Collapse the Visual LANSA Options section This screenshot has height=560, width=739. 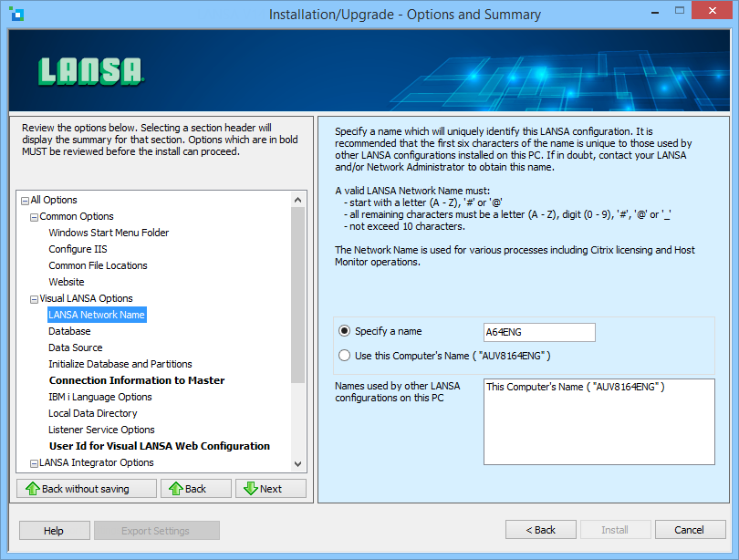click(x=34, y=299)
